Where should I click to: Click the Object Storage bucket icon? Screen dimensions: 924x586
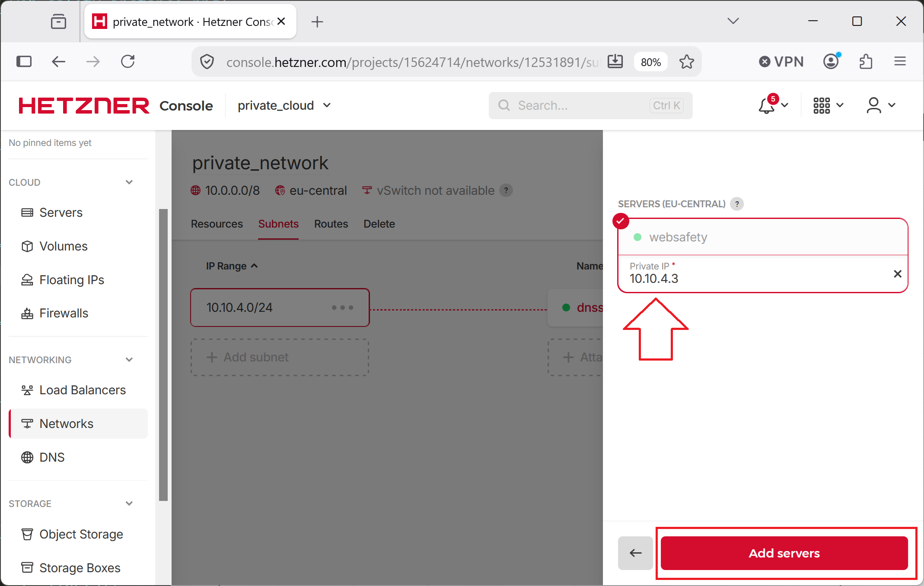(27, 534)
